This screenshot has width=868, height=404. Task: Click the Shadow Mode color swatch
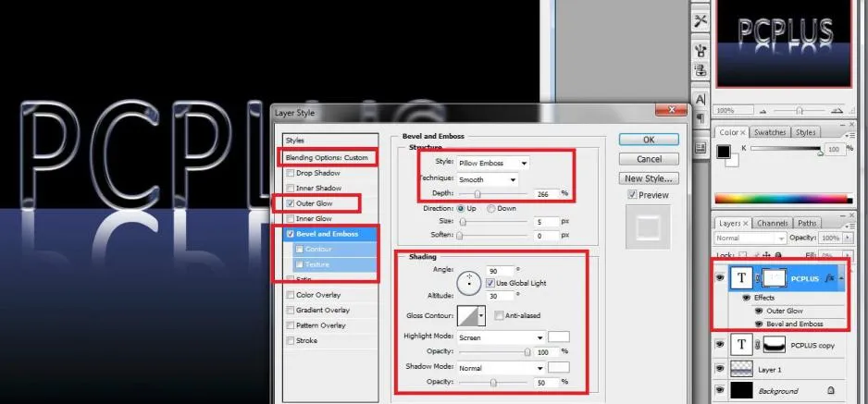[x=559, y=368]
